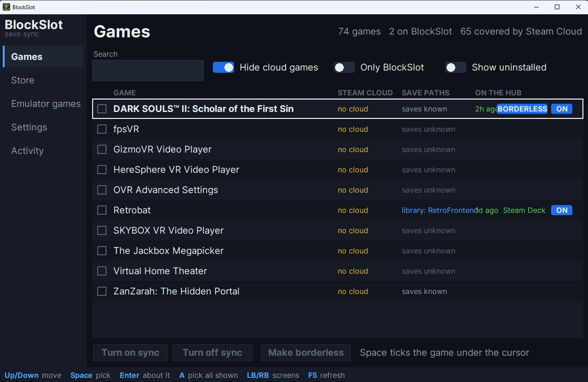Tick the Retrobat checkbox

point(102,210)
